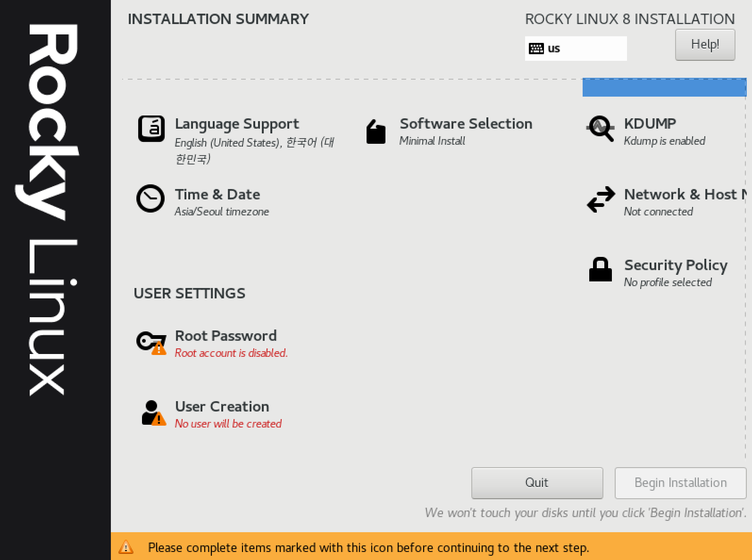The height and width of the screenshot is (560, 752).
Task: Click the User Creation person icon
Action: point(154,413)
